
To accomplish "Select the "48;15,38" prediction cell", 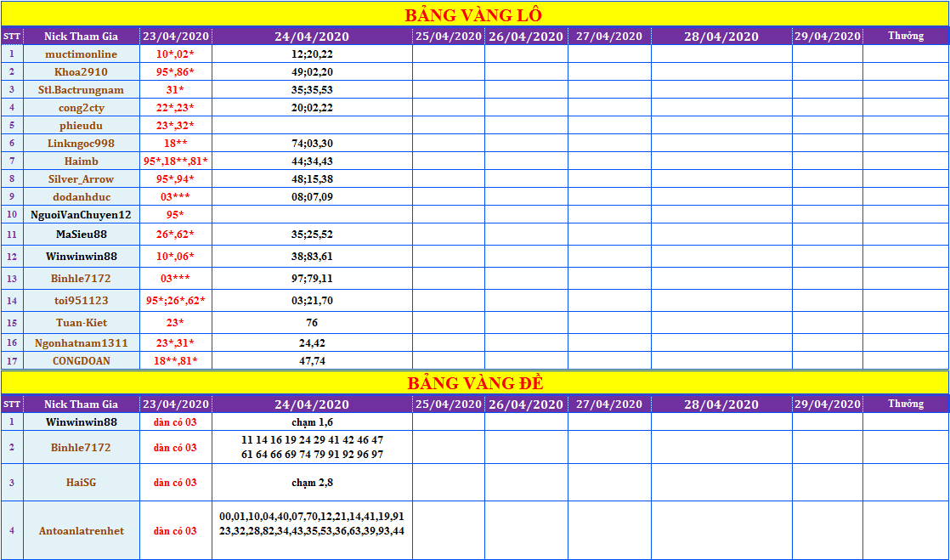I will tap(312, 178).
